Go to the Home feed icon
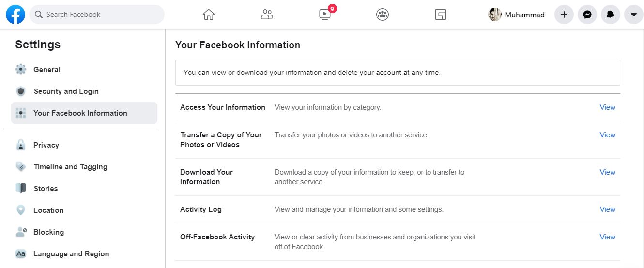 click(209, 15)
